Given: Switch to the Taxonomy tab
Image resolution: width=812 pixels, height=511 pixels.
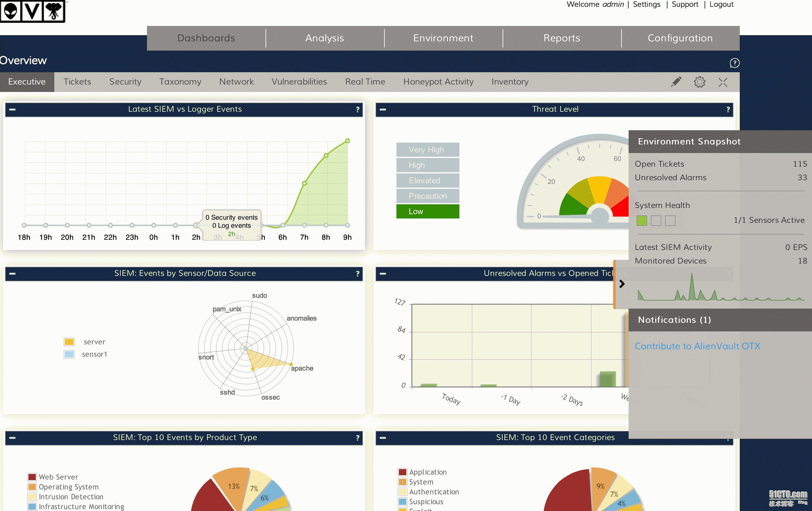Looking at the screenshot, I should pyautogui.click(x=180, y=82).
